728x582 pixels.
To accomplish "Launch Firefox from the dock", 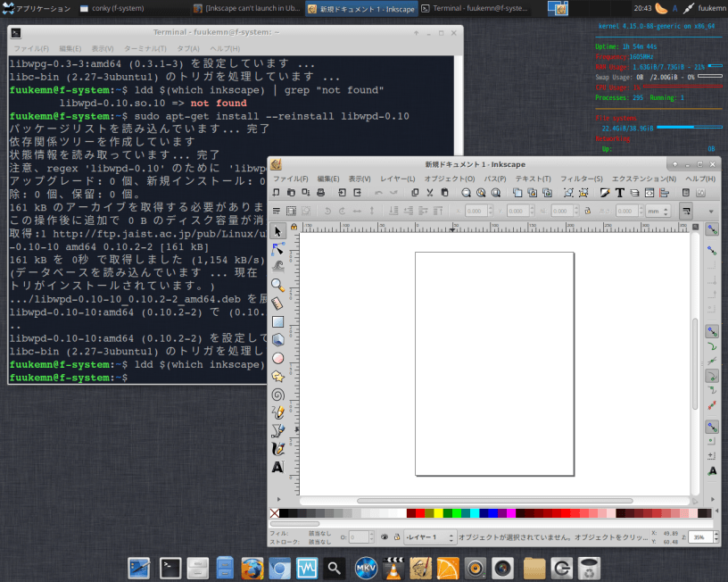I will (x=252, y=568).
